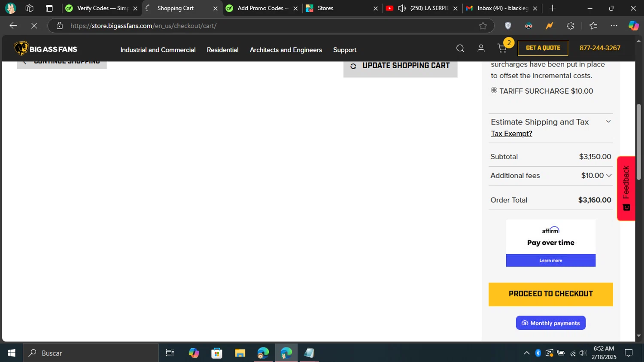Open the Residential menu
This screenshot has height=362, width=644.
pos(222,50)
